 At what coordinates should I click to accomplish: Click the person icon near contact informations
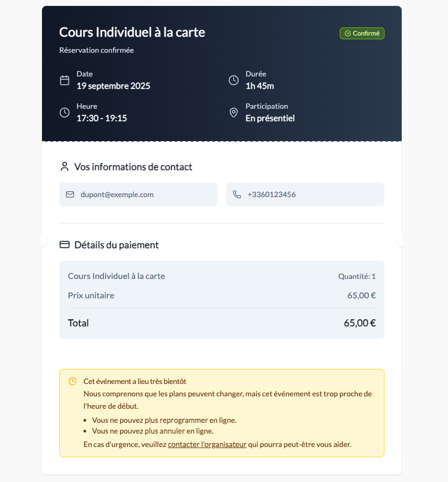pos(65,167)
